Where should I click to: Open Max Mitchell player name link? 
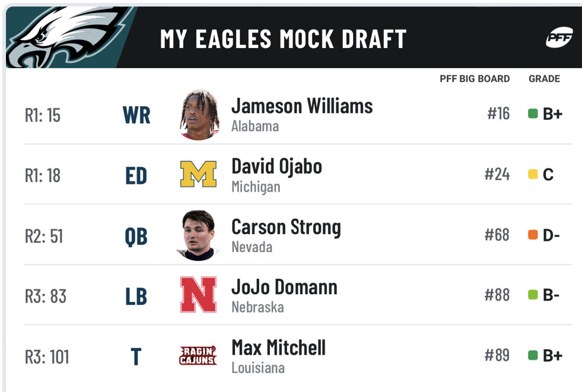278,348
